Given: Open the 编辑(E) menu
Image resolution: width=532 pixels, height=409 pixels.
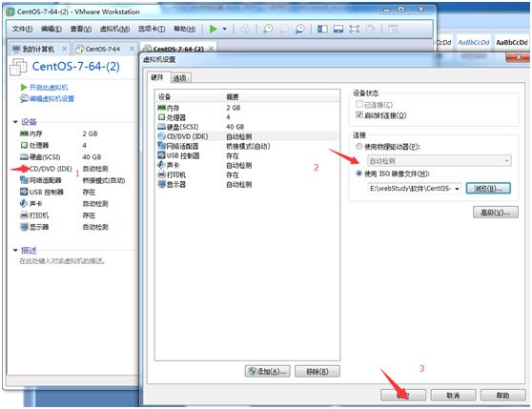Looking at the screenshot, I should click(x=51, y=30).
